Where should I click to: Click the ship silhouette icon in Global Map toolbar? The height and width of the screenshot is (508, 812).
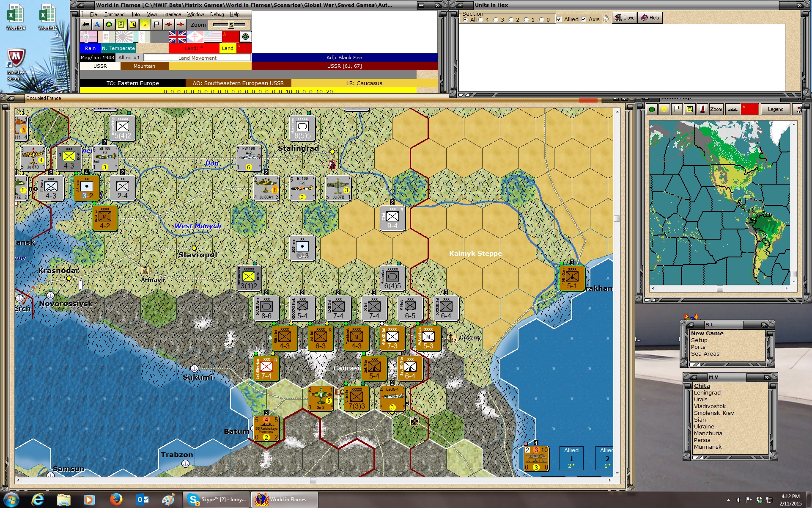pos(732,109)
